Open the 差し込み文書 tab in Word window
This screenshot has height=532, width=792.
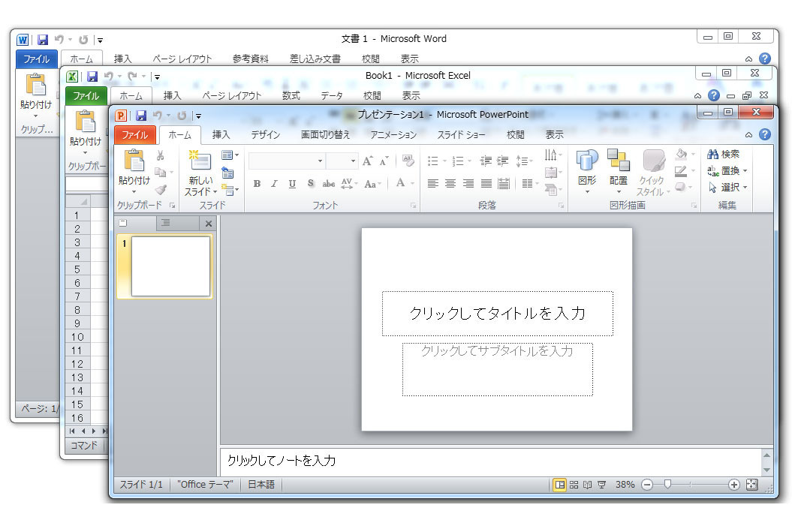tap(315, 59)
